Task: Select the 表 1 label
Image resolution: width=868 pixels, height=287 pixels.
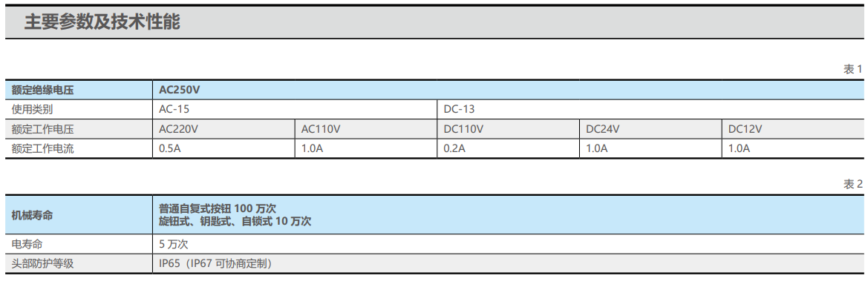Action: [x=852, y=70]
